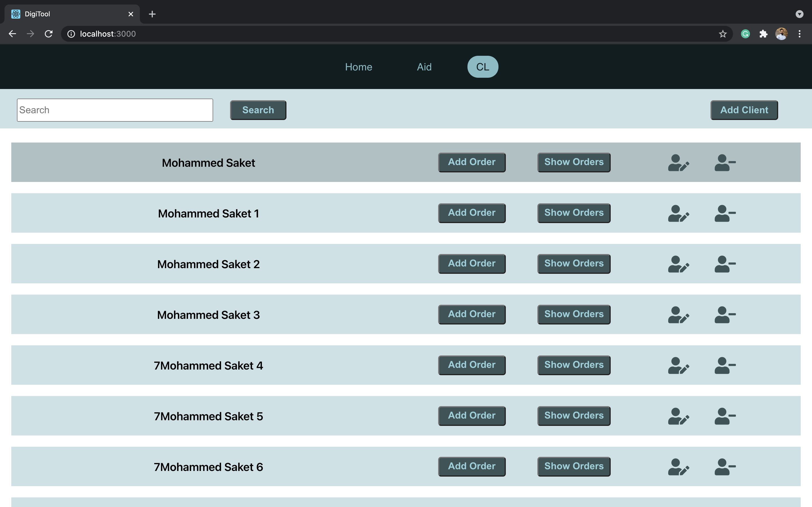Open the Grammarly extension icon
Viewport: 812px width, 507px height.
pos(745,34)
